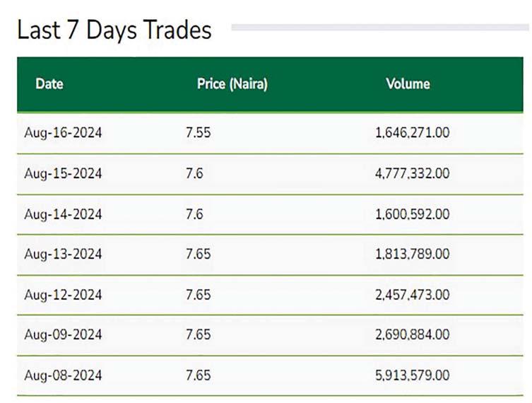This screenshot has width=532, height=403.
Task: Select the 5,913,579.00 volume value
Action: 413,375
